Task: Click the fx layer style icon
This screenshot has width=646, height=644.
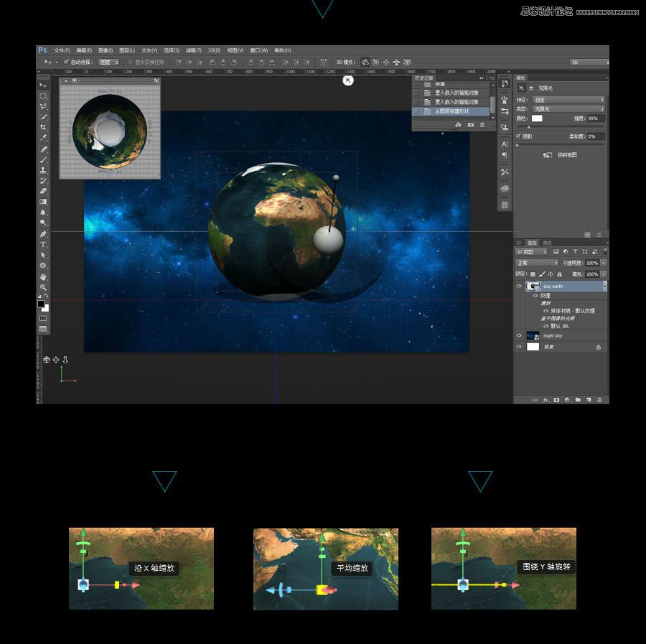Action: (x=546, y=399)
